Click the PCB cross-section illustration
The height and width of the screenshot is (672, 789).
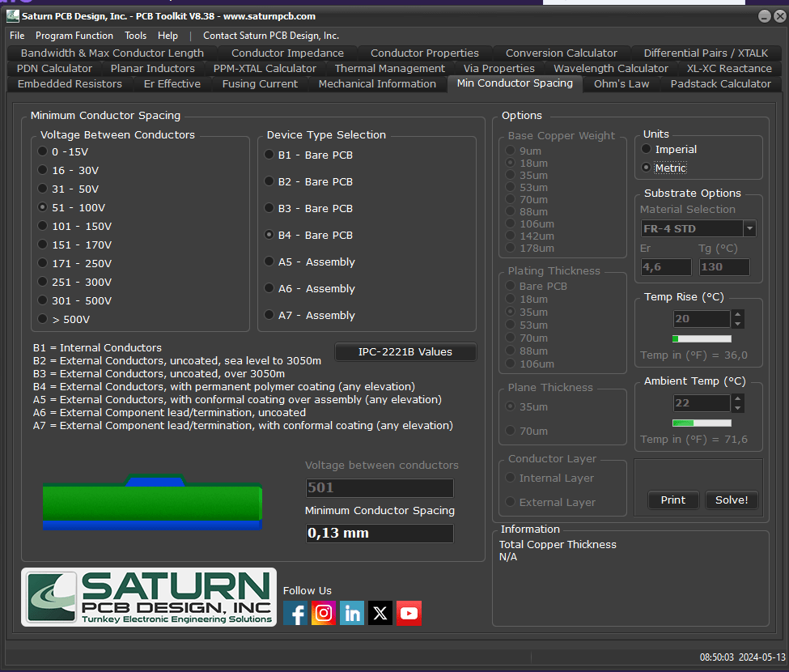152,502
